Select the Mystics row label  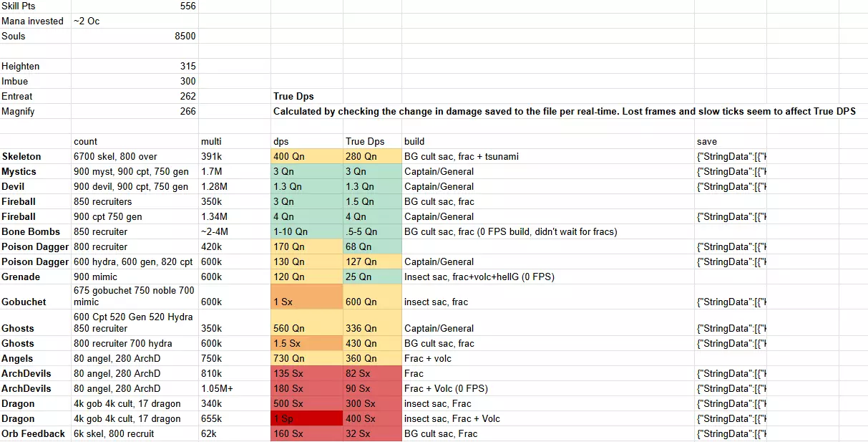click(35, 171)
